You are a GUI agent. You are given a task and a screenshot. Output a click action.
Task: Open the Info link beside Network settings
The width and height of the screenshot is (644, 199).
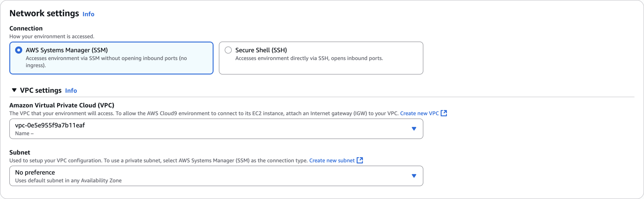pos(88,14)
